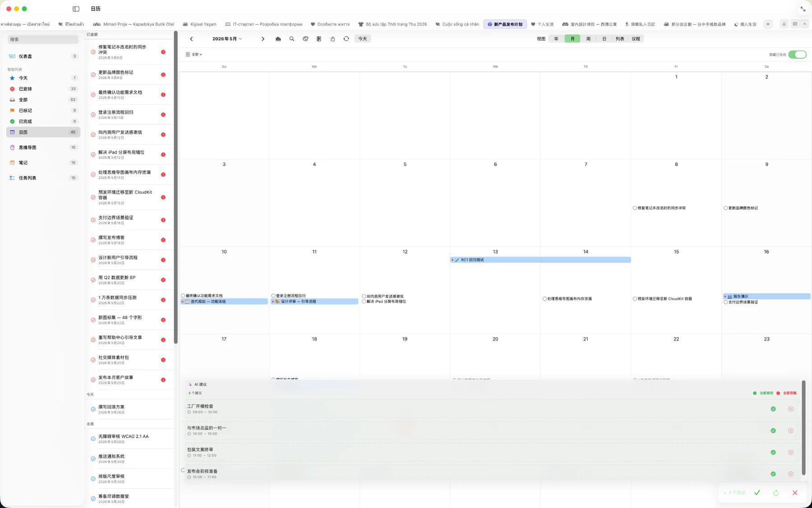Select the 笔记 sidebar item
Image resolution: width=812 pixels, height=508 pixels.
[43, 163]
